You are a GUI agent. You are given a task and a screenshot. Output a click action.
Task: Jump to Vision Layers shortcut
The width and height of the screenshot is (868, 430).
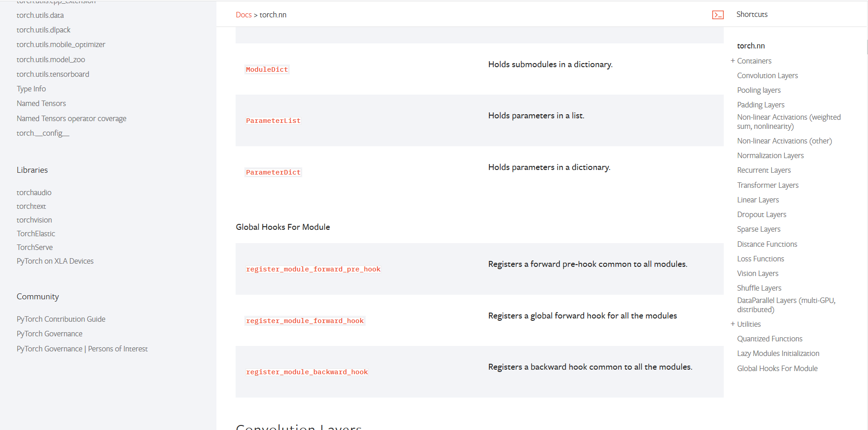coord(758,273)
